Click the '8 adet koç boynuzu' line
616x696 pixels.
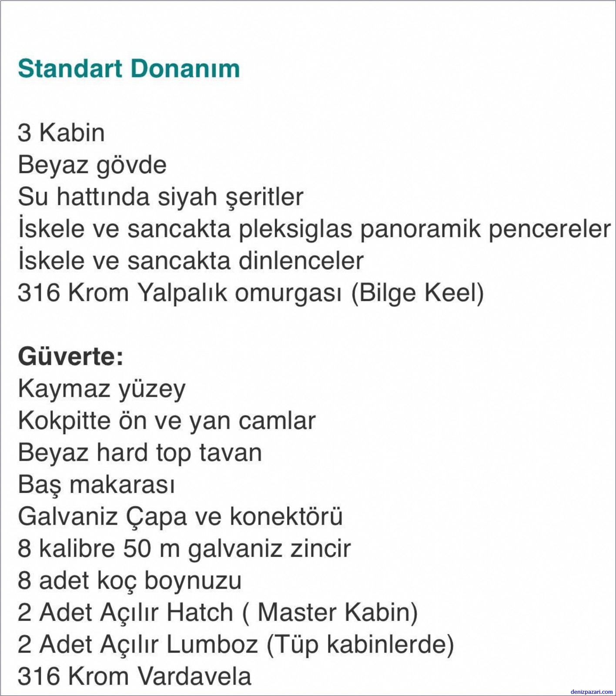coord(130,581)
